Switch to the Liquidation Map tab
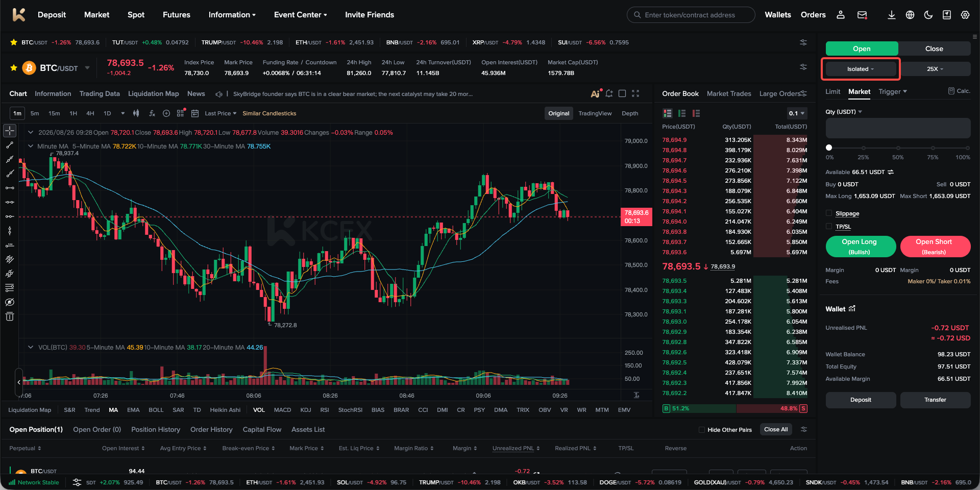Image resolution: width=980 pixels, height=490 pixels. (x=153, y=93)
